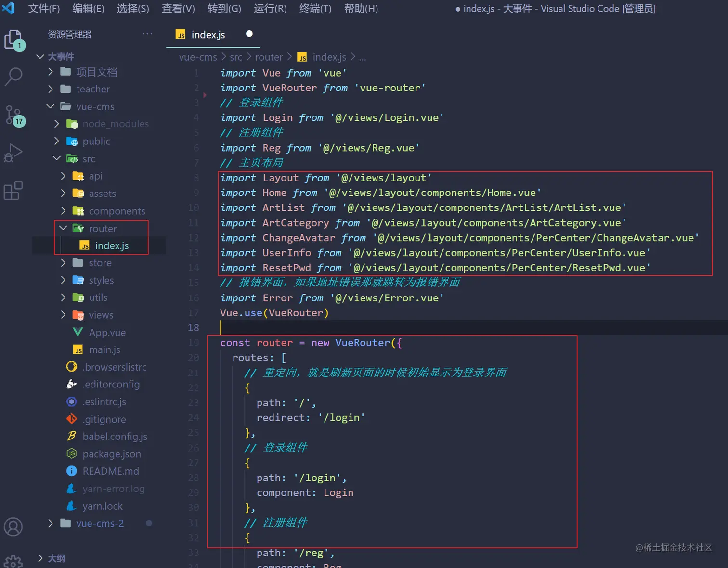Click the 资源管理器 panel title
Screen dimensions: 728x568
click(70, 34)
